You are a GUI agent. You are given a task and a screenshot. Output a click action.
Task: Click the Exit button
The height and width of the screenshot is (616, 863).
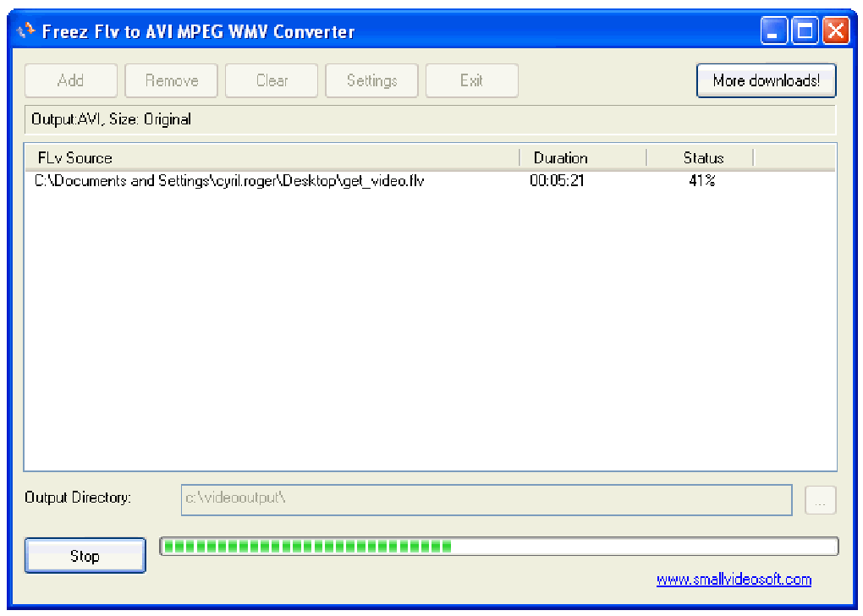(471, 80)
